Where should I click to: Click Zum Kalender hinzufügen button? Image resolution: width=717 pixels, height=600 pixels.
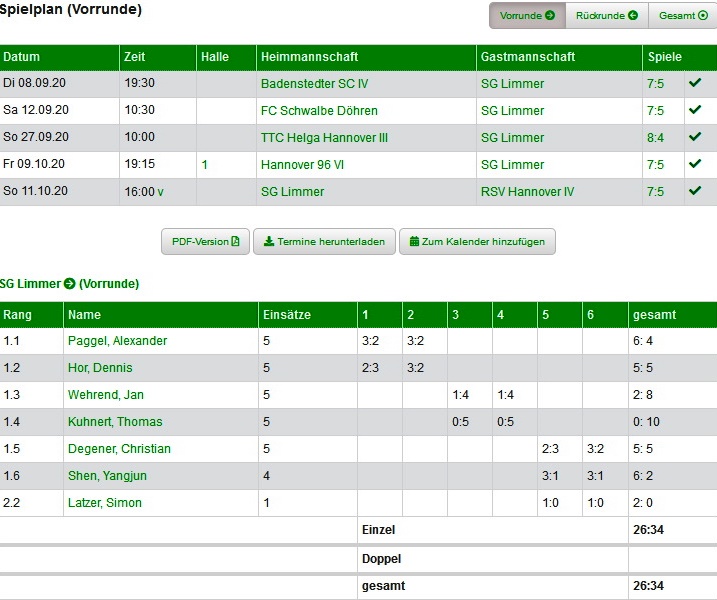click(x=477, y=242)
